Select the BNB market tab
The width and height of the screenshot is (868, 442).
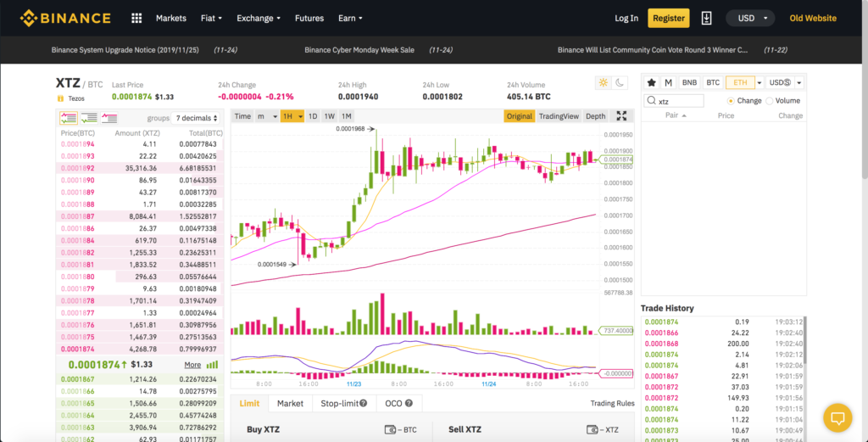pyautogui.click(x=689, y=82)
